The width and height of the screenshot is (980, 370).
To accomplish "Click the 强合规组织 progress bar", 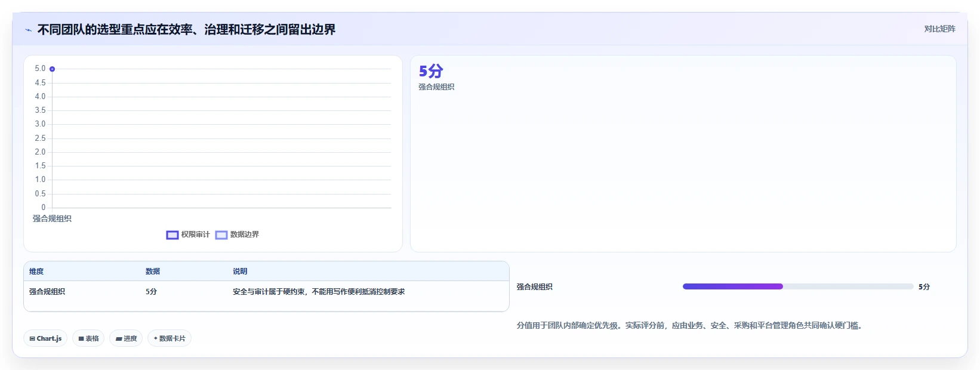I will click(x=798, y=286).
